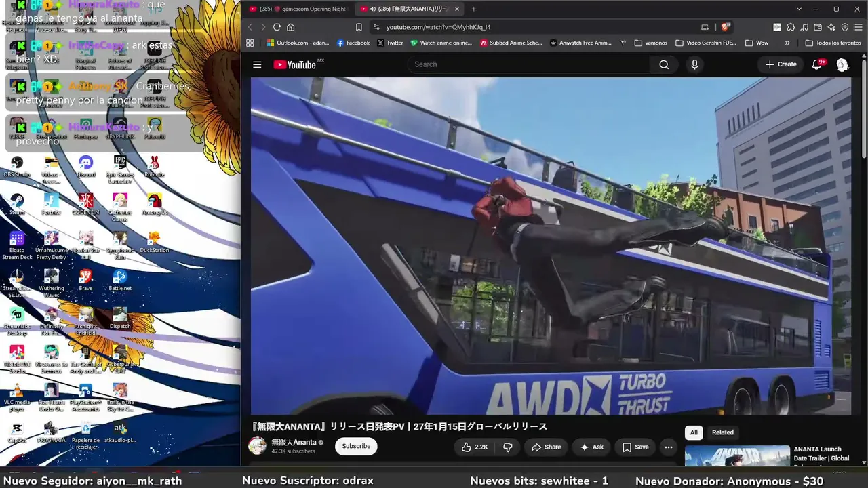Like the video with 2.2K likes

[x=474, y=447]
